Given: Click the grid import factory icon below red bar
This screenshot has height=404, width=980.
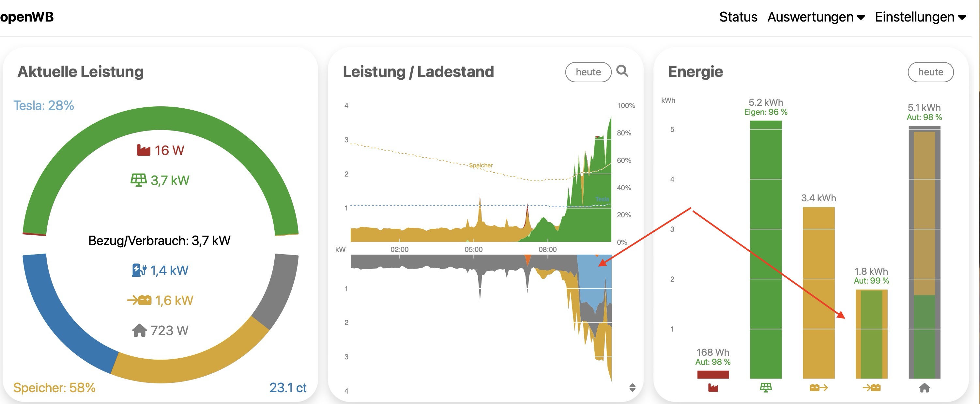Looking at the screenshot, I should pyautogui.click(x=713, y=388).
